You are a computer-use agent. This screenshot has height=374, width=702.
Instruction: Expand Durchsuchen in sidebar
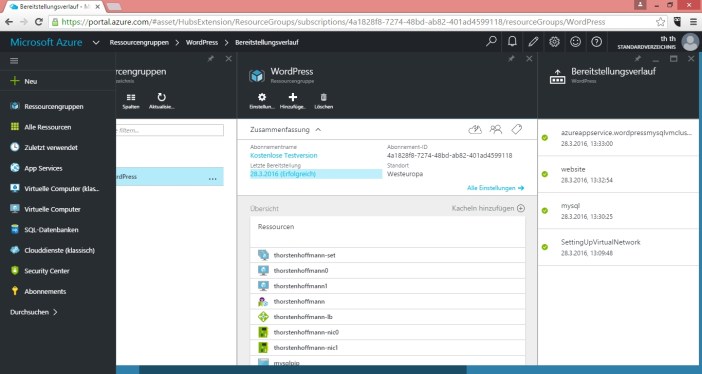coord(34,312)
